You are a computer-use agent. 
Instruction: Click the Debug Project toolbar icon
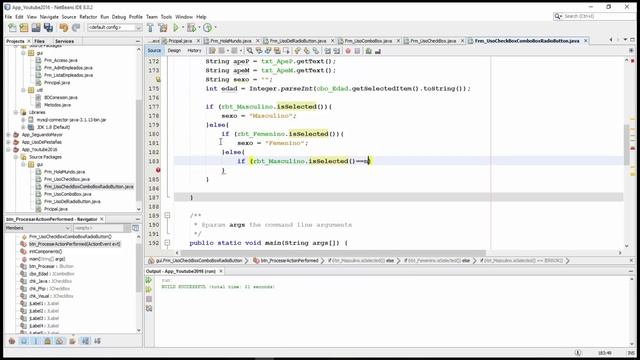coord(191,28)
